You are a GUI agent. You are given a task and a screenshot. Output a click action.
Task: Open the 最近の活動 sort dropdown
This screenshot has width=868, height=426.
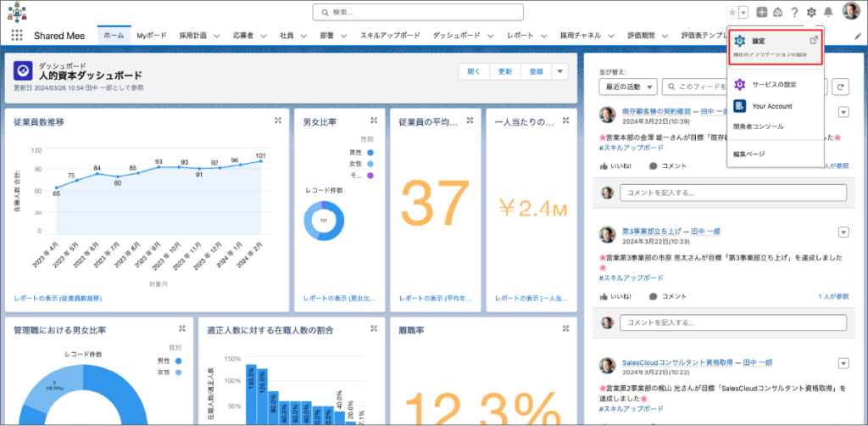pos(628,87)
